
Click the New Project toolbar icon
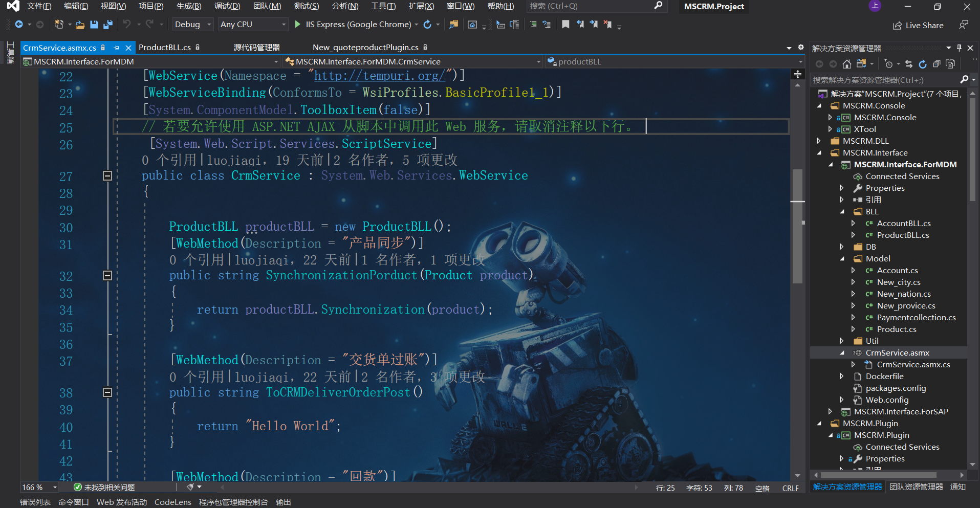pos(59,25)
